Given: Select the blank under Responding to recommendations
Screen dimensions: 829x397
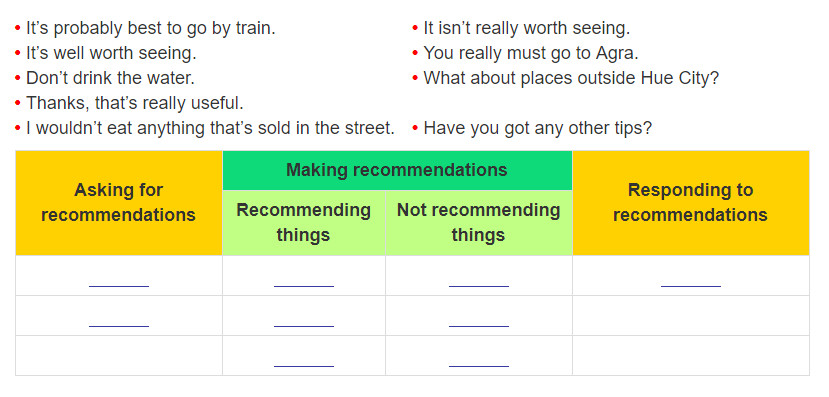Looking at the screenshot, I should [x=691, y=280].
